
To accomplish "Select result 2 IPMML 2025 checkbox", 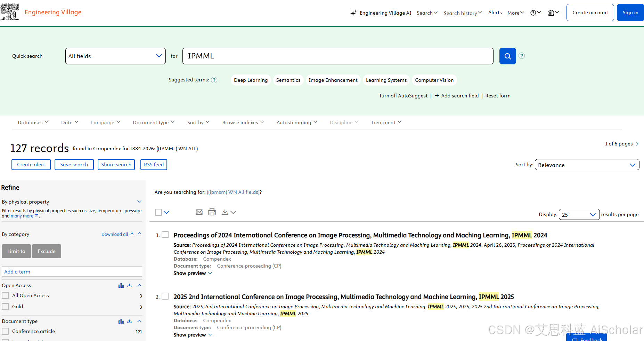I will 165,296.
